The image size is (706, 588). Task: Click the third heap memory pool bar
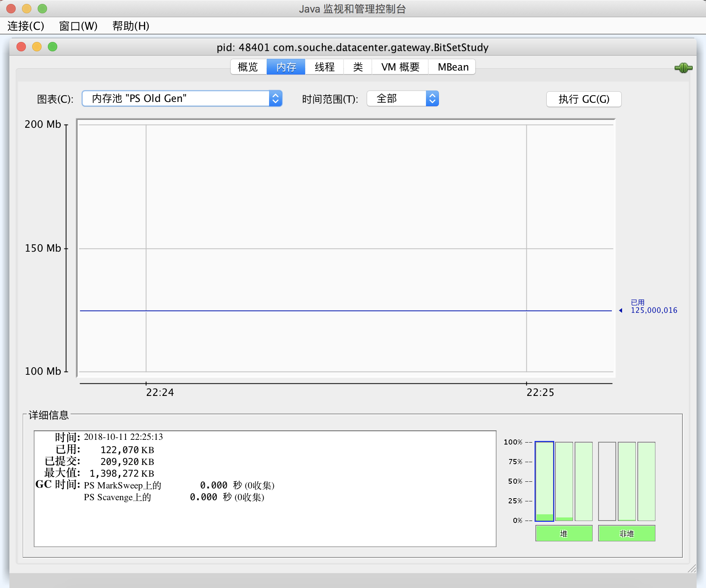(583, 481)
